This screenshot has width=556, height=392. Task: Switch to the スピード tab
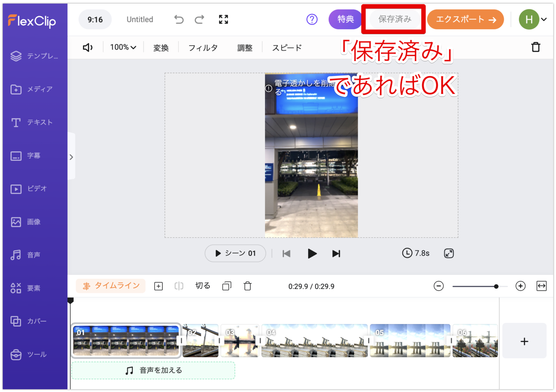[286, 47]
